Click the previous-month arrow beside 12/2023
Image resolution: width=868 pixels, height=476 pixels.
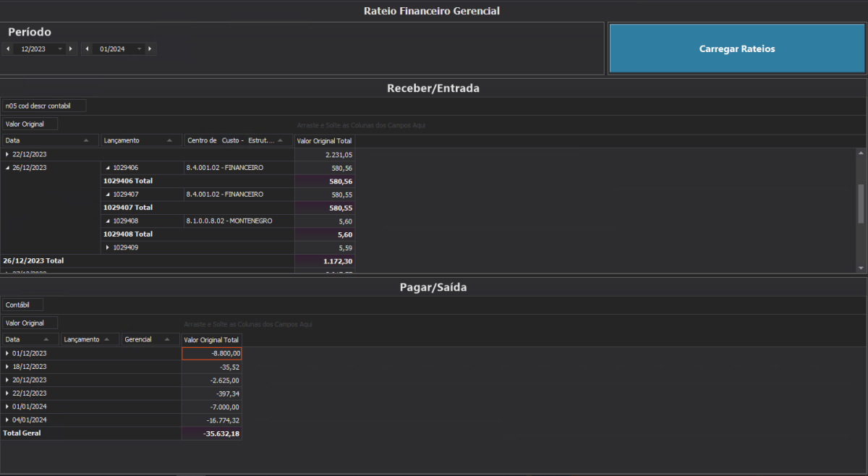tap(7, 48)
